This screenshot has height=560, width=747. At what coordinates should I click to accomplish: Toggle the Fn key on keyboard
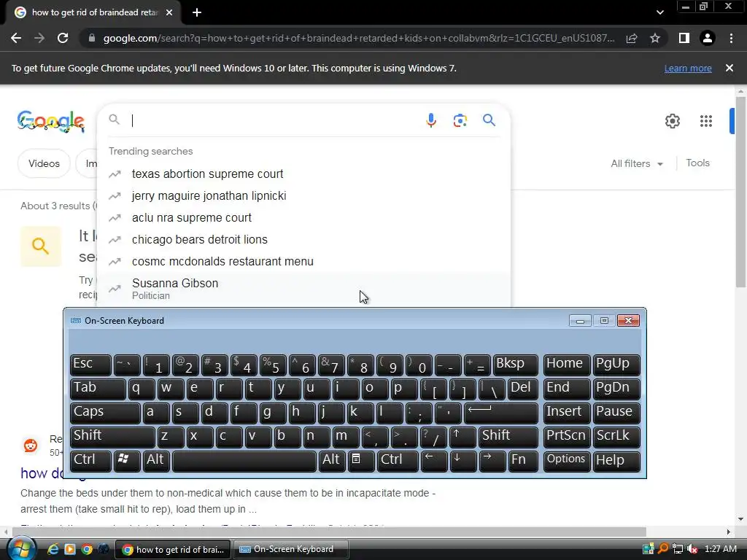pyautogui.click(x=522, y=461)
